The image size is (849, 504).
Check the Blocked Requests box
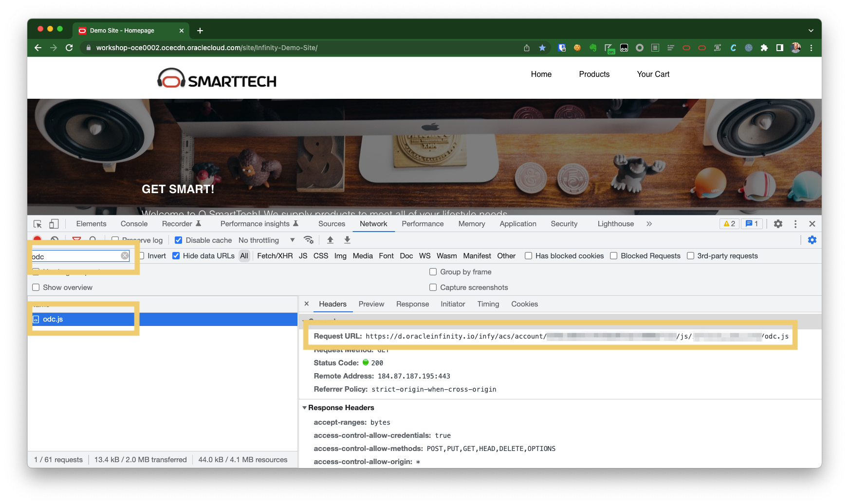tap(614, 256)
